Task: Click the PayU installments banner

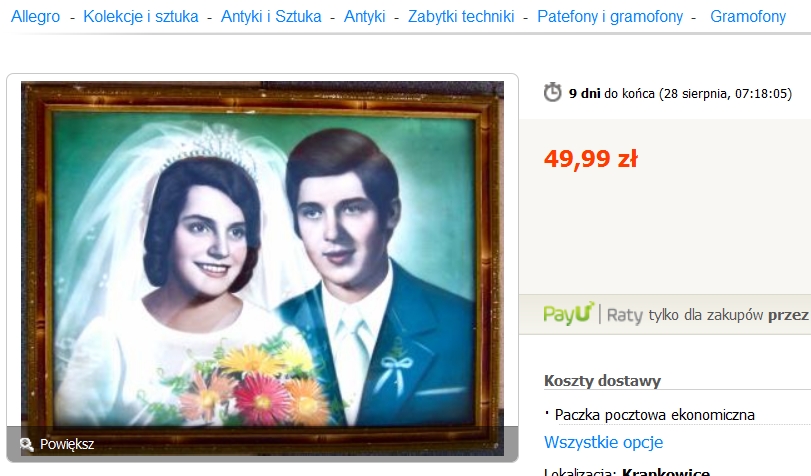Action: click(665, 315)
